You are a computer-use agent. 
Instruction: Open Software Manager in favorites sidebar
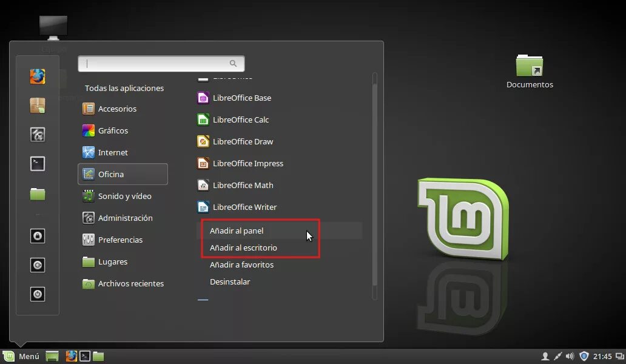[x=38, y=106]
